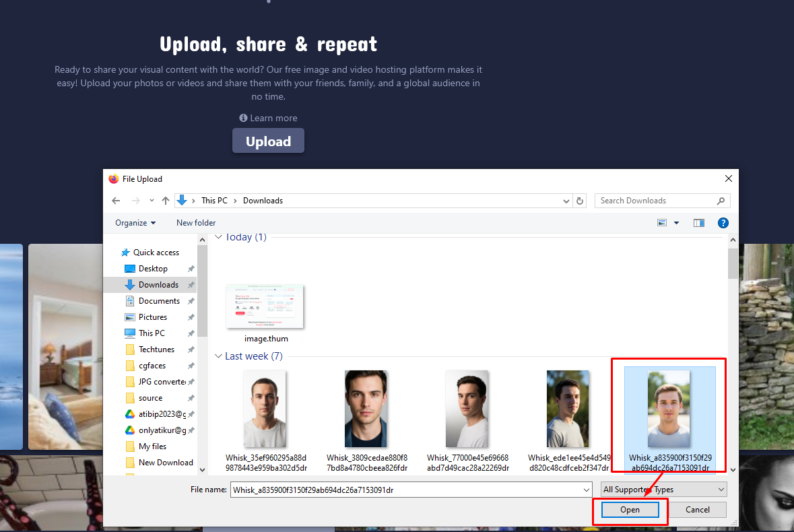Click the Cancel button

(x=697, y=510)
